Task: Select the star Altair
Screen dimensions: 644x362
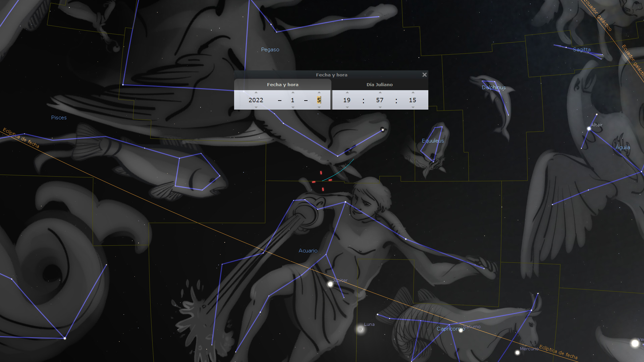Action: 589,128
